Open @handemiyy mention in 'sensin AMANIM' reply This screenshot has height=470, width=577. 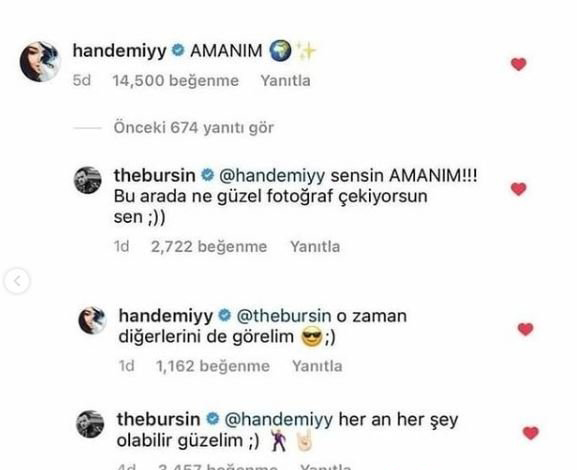[x=272, y=176]
